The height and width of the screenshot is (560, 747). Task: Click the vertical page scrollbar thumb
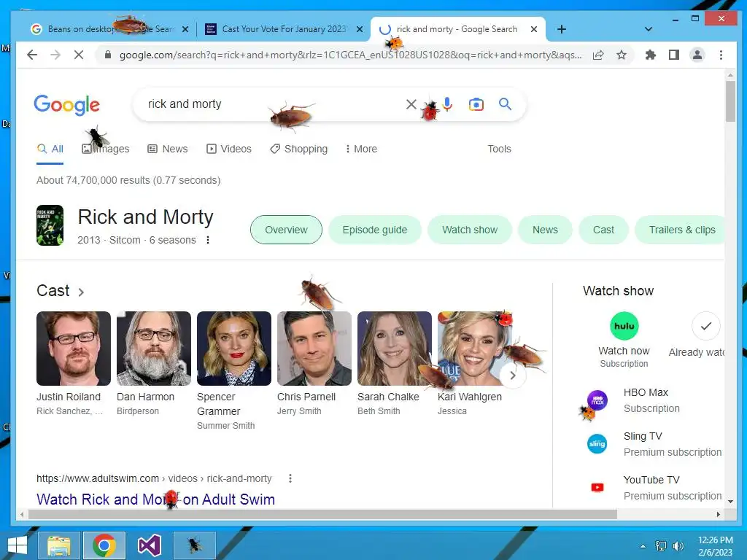coord(730,101)
